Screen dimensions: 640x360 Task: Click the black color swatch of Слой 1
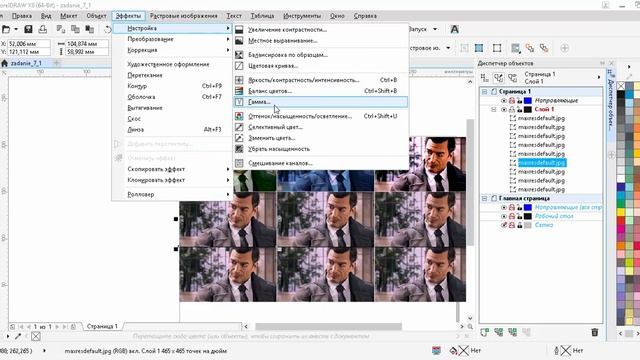pos(528,109)
